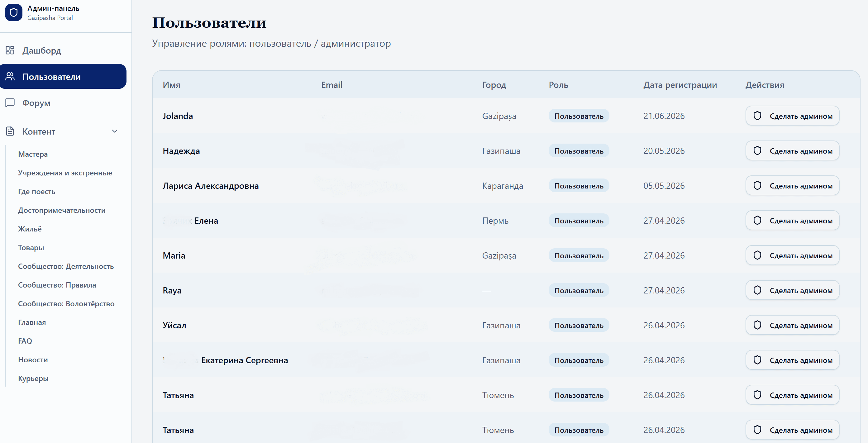Click the Email column header
The width and height of the screenshot is (868, 443).
[x=331, y=85]
